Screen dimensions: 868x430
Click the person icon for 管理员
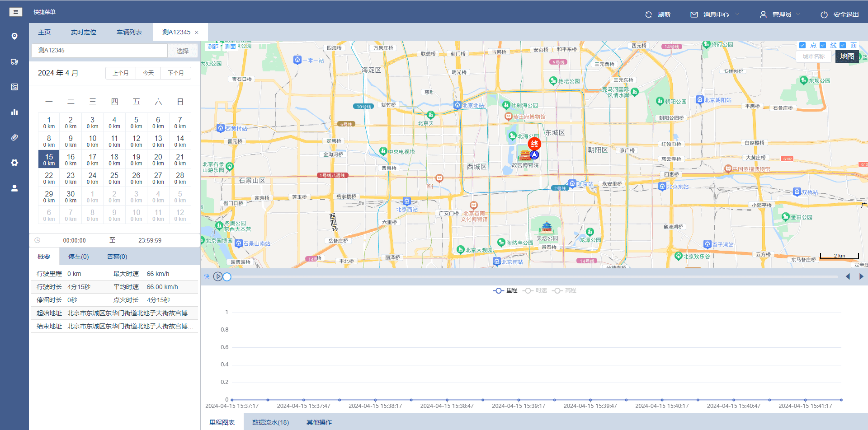[x=763, y=14]
